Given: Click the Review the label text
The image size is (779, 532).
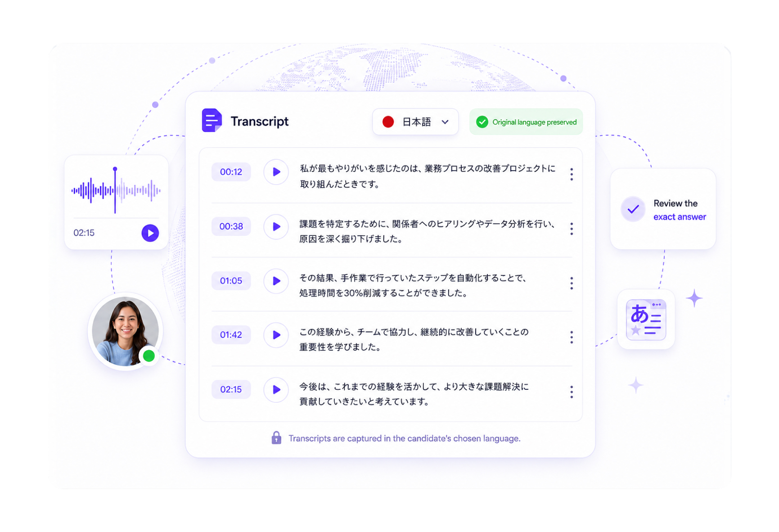Looking at the screenshot, I should pos(675,203).
